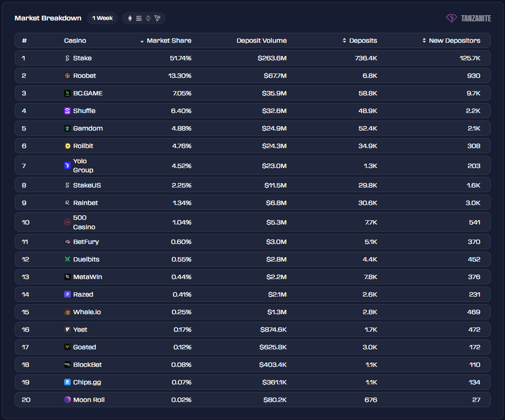
Task: Click BetFury's 0.60% market share
Action: tap(181, 242)
